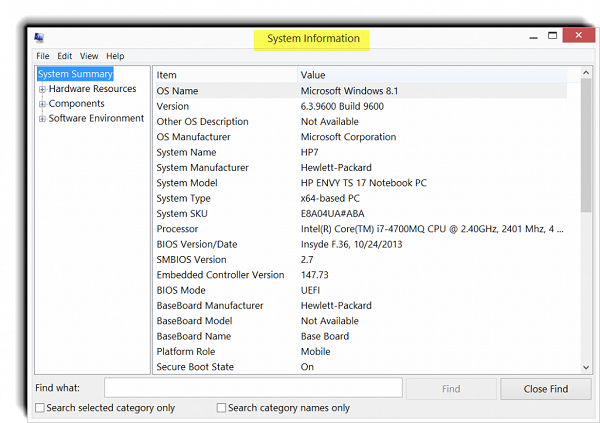Expand the Components tree node

pyautogui.click(x=42, y=104)
